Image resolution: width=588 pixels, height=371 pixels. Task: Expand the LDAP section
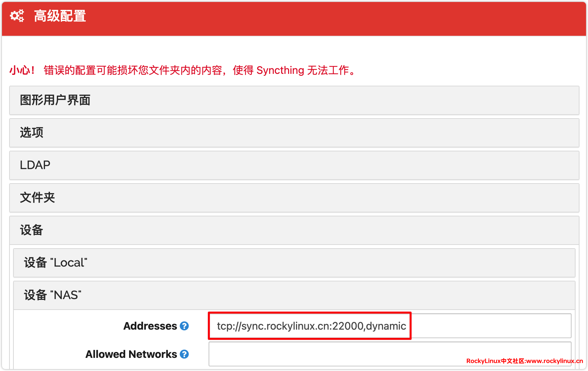pyautogui.click(x=35, y=165)
